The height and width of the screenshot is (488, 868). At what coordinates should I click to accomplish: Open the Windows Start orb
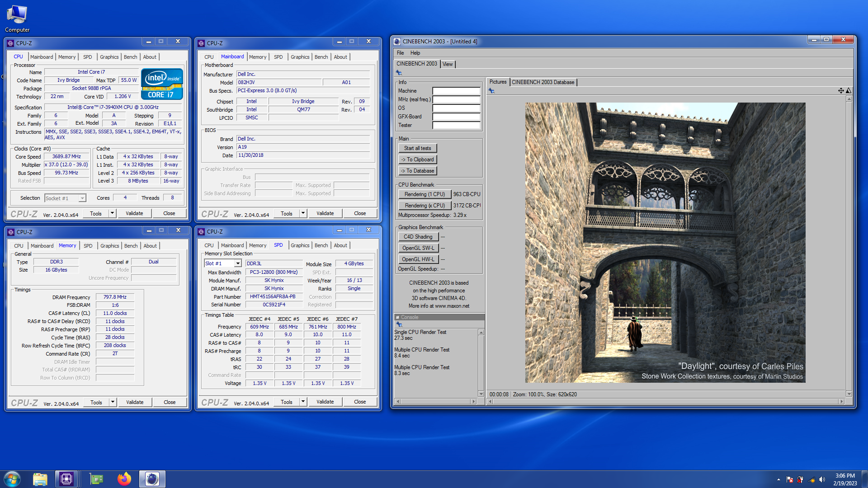tap(12, 479)
